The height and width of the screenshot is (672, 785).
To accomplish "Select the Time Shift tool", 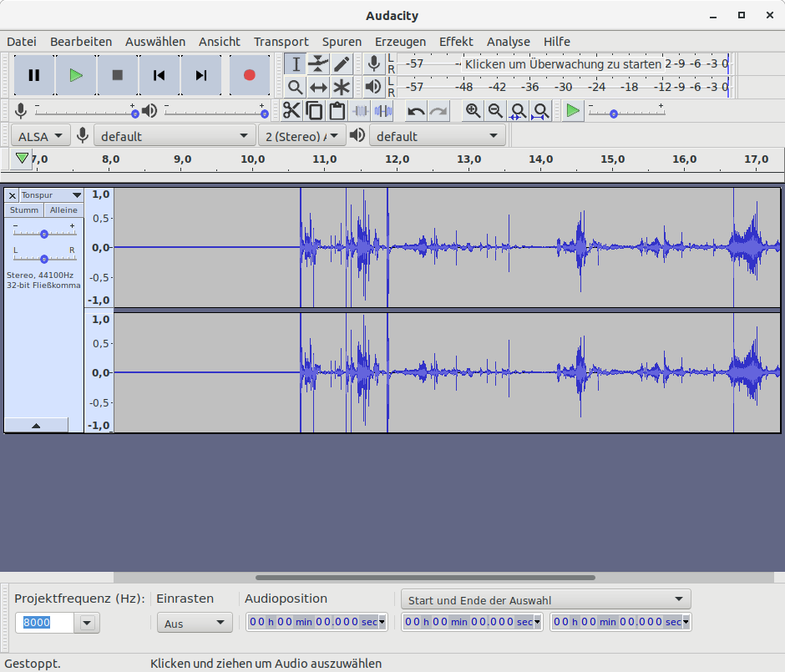I will (318, 87).
